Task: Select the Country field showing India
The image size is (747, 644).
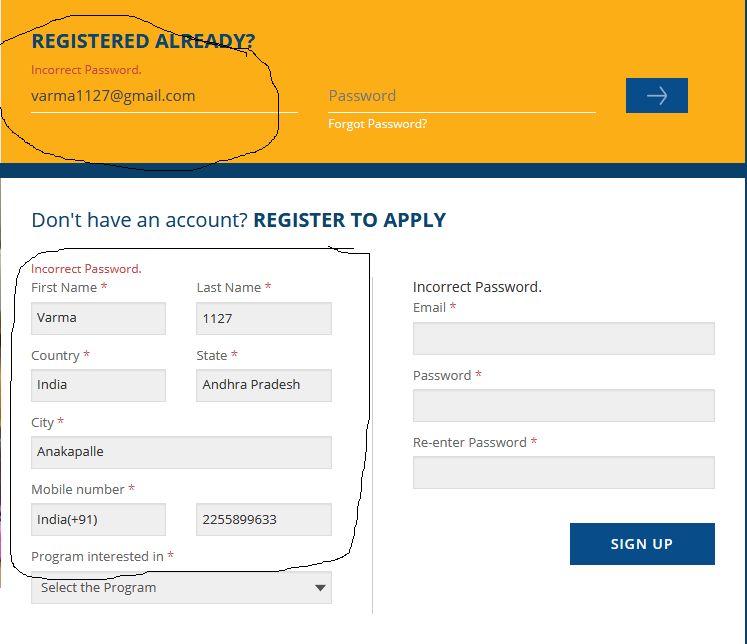Action: (x=98, y=385)
